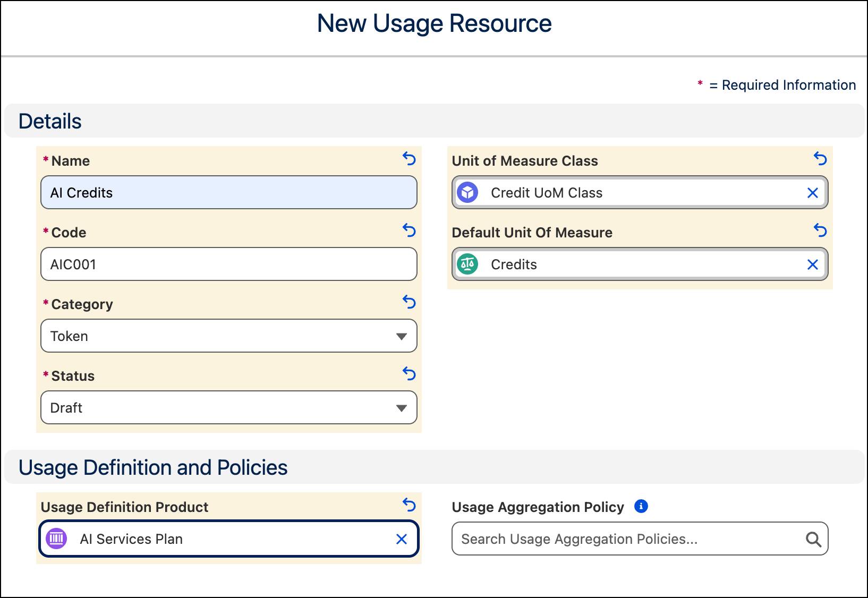Click the Unit of Measure Class label
This screenshot has width=868, height=598.
click(525, 161)
